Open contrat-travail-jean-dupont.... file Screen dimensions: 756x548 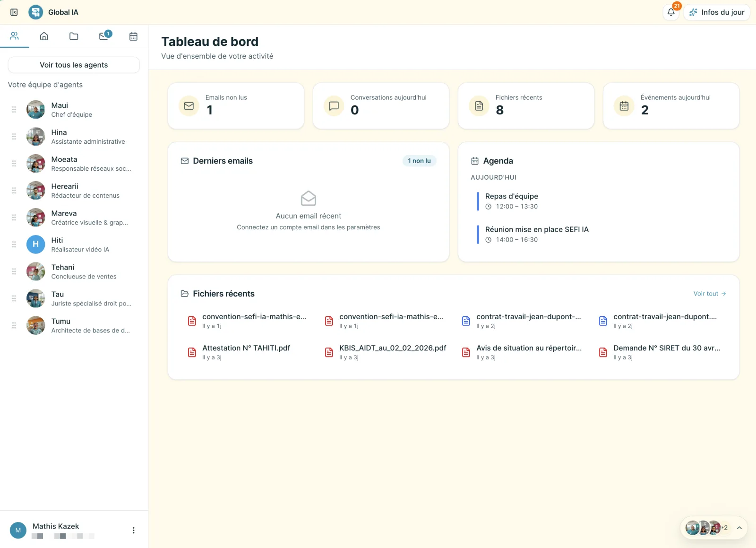tap(659, 321)
